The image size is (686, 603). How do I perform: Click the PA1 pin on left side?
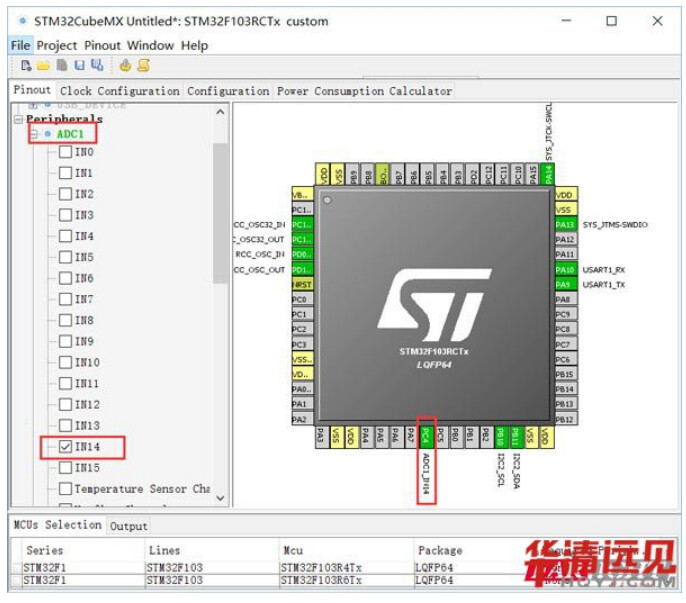302,404
